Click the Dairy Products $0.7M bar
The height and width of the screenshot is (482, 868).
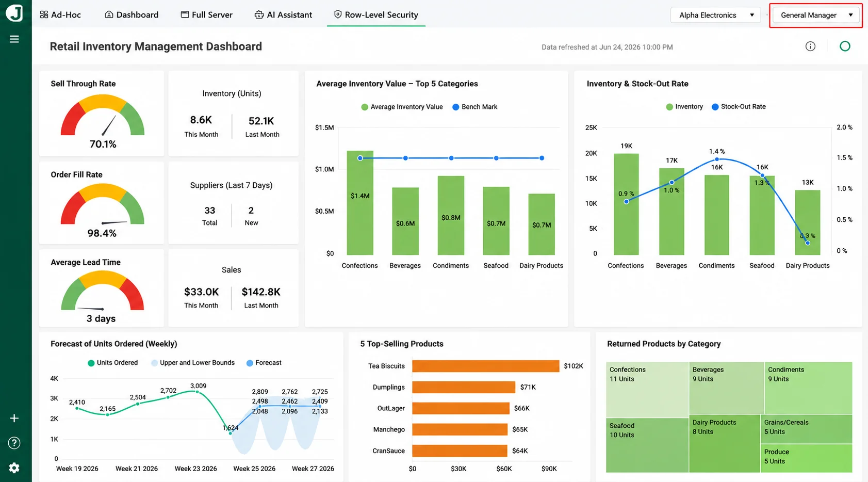(542, 224)
